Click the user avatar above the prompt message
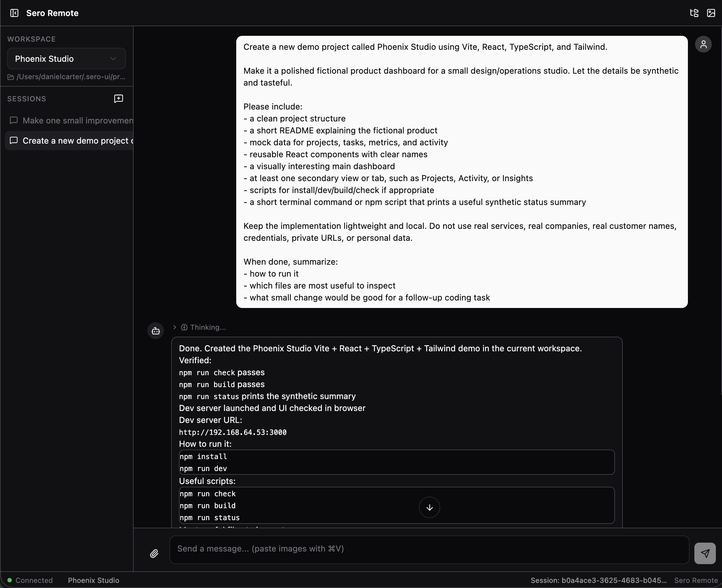722x588 pixels. point(704,44)
